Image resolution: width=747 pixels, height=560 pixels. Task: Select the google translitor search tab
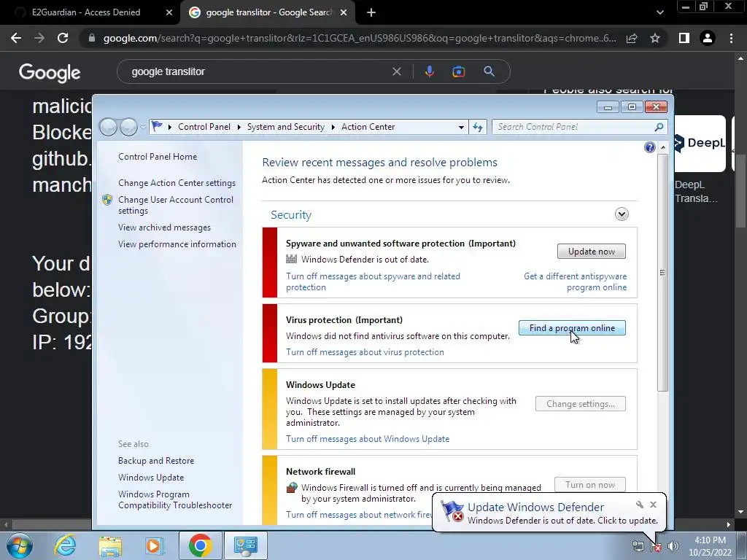(x=268, y=12)
